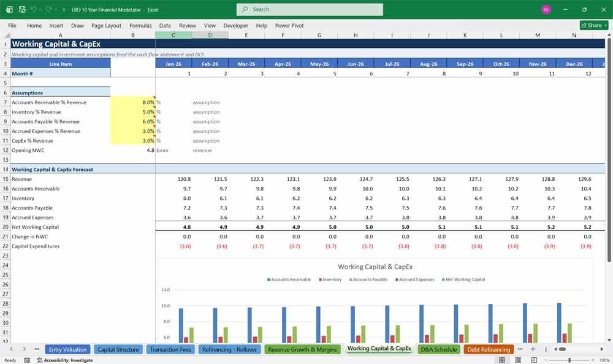The width and height of the screenshot is (613, 364).
Task: Click Accessibility: Investigate in status bar
Action: [x=65, y=360]
